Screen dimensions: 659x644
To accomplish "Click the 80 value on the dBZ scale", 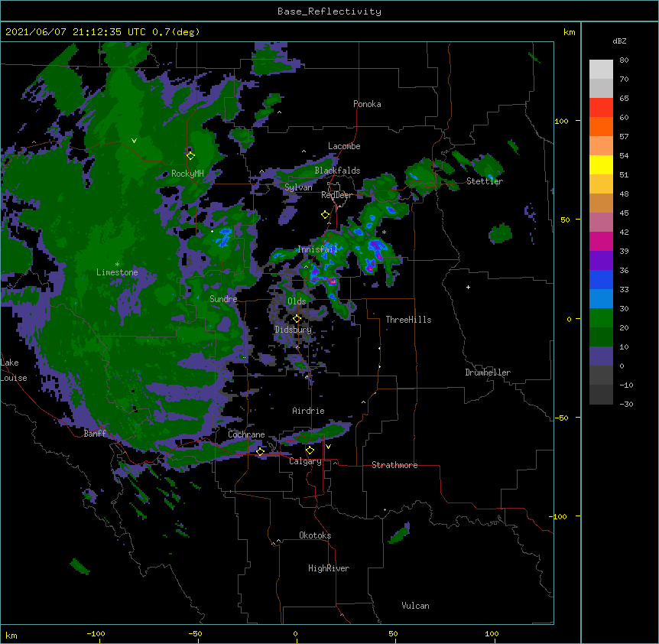I will tap(624, 60).
